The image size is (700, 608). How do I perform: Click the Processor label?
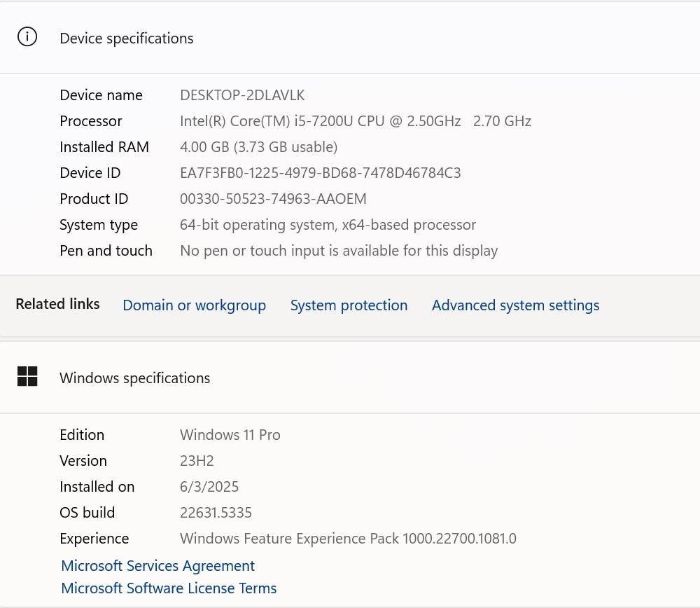click(91, 121)
